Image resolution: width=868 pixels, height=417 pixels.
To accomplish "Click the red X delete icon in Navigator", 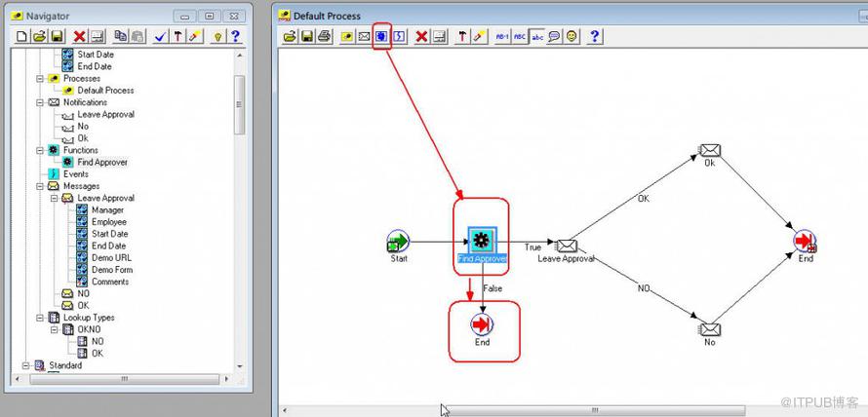I will point(80,36).
